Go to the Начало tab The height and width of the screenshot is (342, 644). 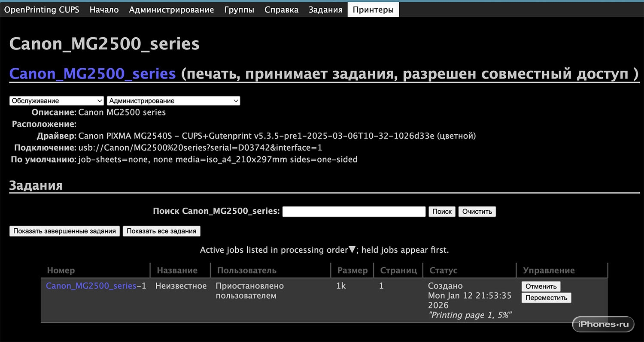point(104,10)
